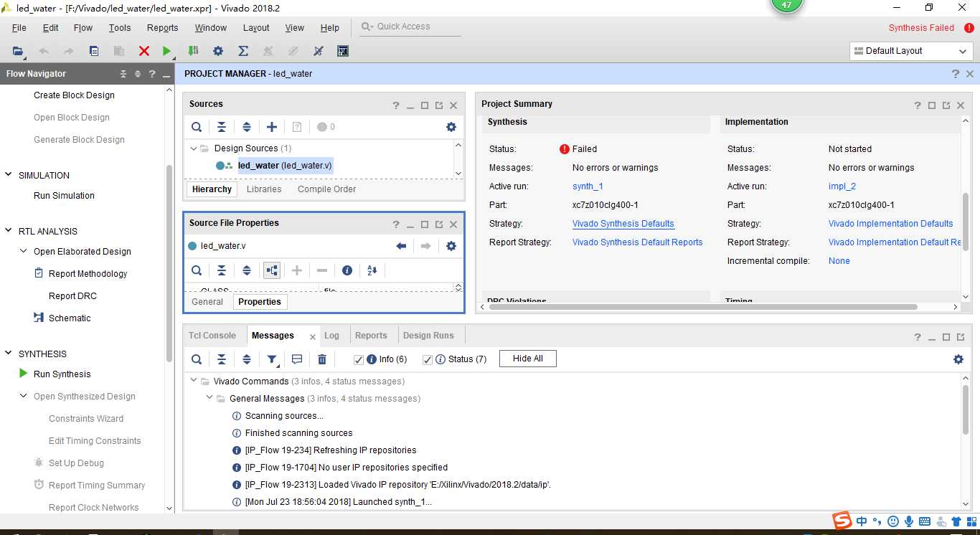
Task: Switch to the General properties tab
Action: point(207,302)
